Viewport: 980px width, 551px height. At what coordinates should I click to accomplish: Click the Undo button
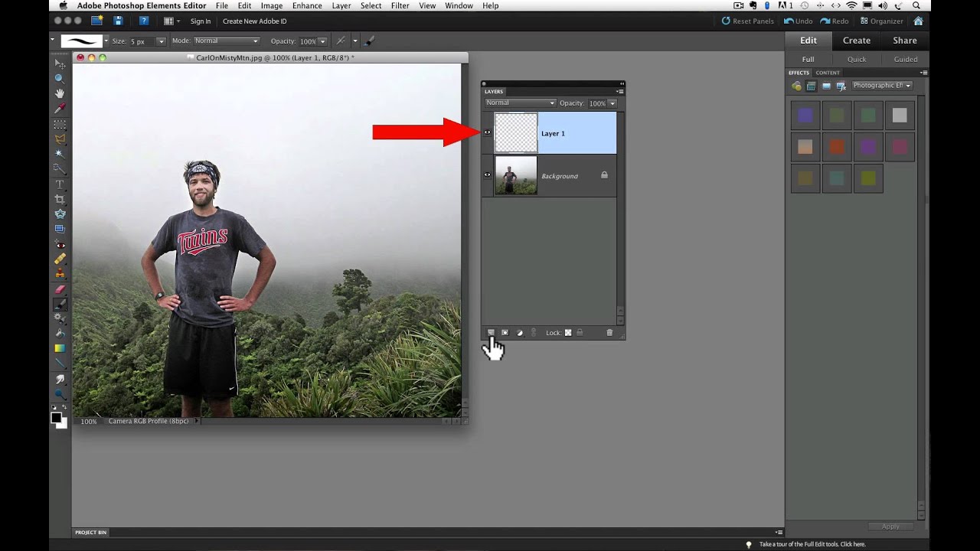pos(799,21)
